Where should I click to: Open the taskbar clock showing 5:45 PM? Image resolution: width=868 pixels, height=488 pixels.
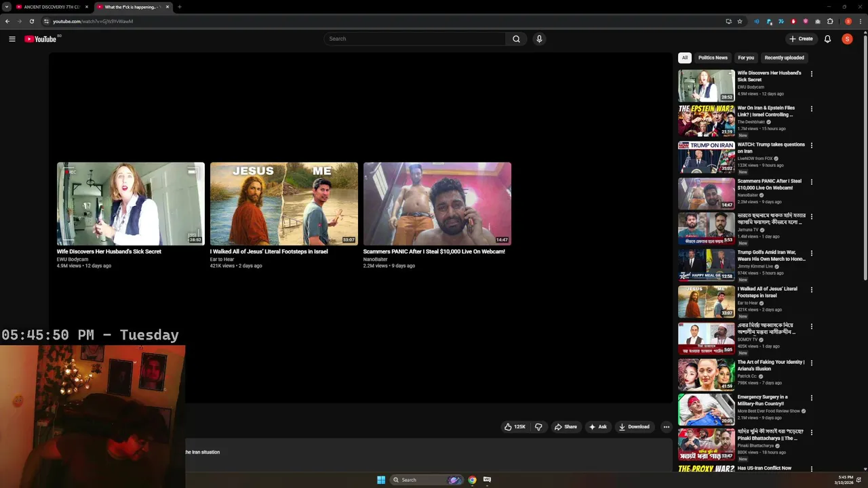pyautogui.click(x=845, y=480)
